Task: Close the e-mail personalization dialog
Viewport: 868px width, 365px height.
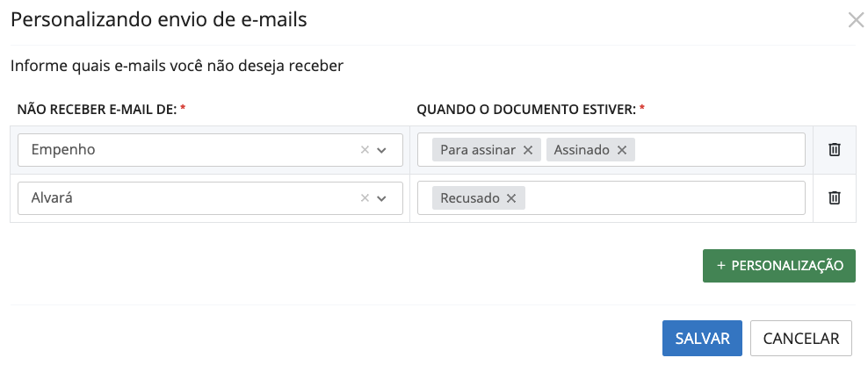Action: click(x=856, y=20)
